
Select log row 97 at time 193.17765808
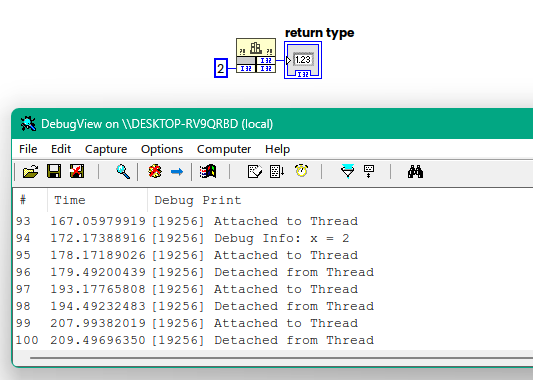pos(273,289)
